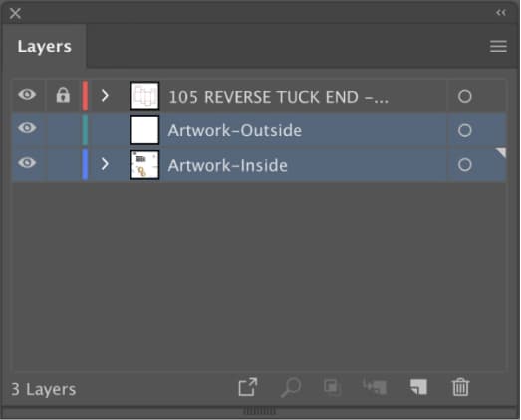This screenshot has width=521, height=420.
Task: Hide the Artwork-Inside layer
Action: click(x=27, y=163)
